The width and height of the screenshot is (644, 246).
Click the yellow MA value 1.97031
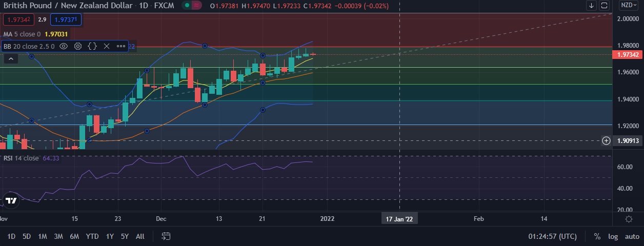[x=55, y=34]
